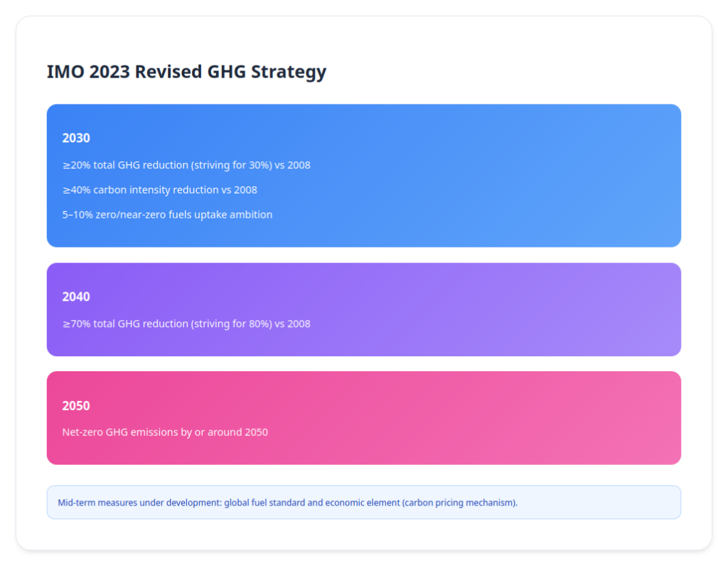Click the Net-zero GHG emissions by 2050 text
Viewport: 728px width, 571px height.
click(x=165, y=432)
